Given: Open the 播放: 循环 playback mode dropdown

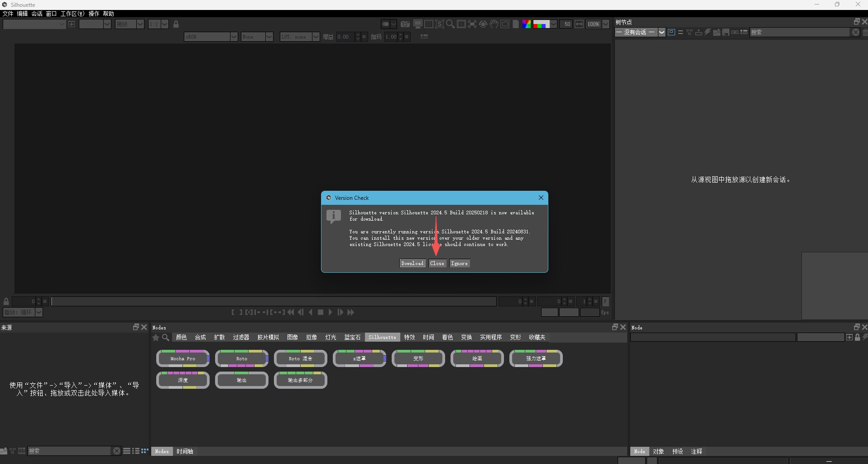Looking at the screenshot, I should pos(23,312).
